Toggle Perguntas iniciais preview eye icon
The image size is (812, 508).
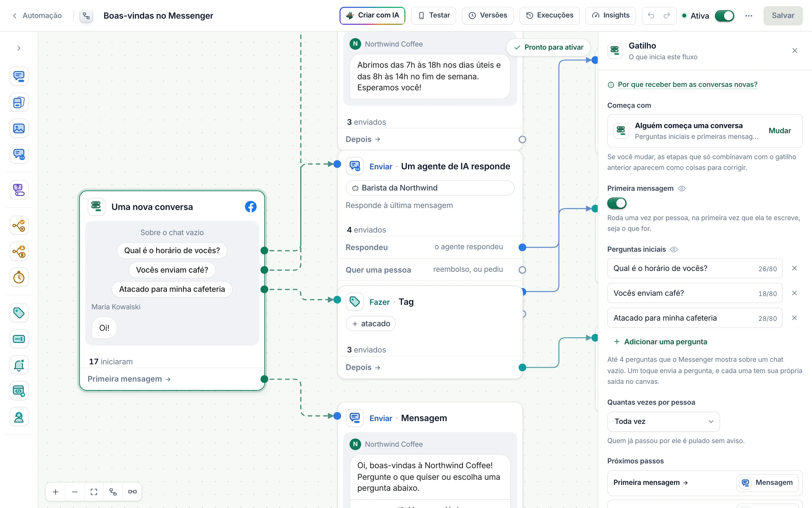[x=674, y=249]
